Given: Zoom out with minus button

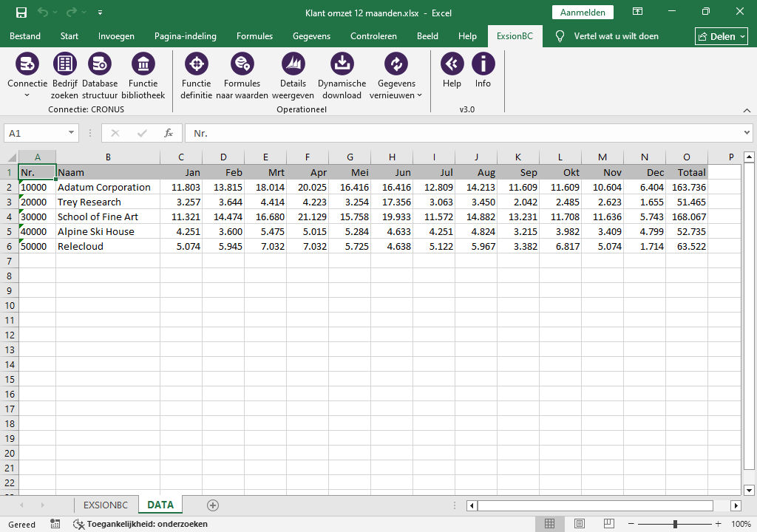Looking at the screenshot, I should click(631, 524).
